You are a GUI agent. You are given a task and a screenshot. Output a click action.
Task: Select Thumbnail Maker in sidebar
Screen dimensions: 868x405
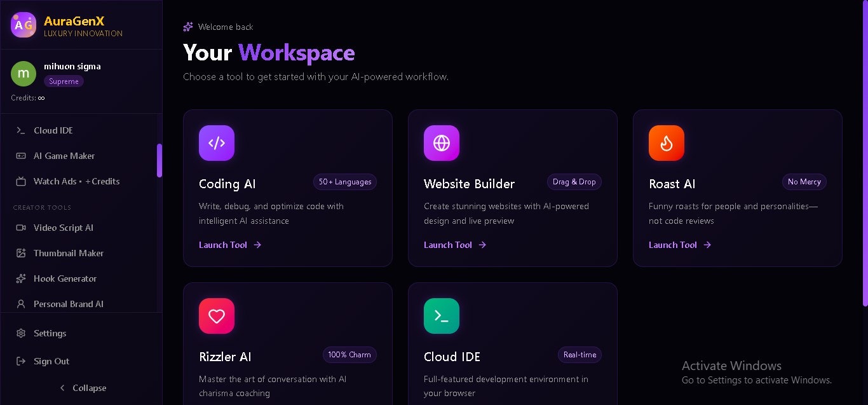point(79,253)
